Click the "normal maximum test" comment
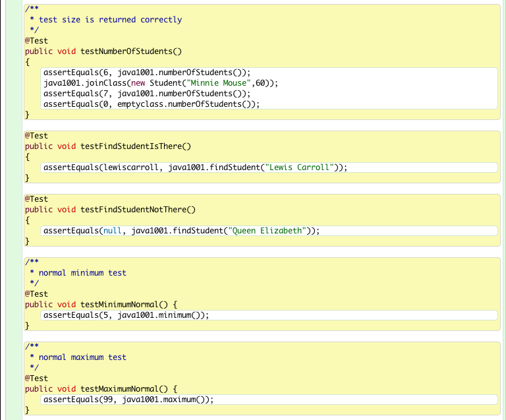Screen dimensions: 506x420 coord(82,357)
